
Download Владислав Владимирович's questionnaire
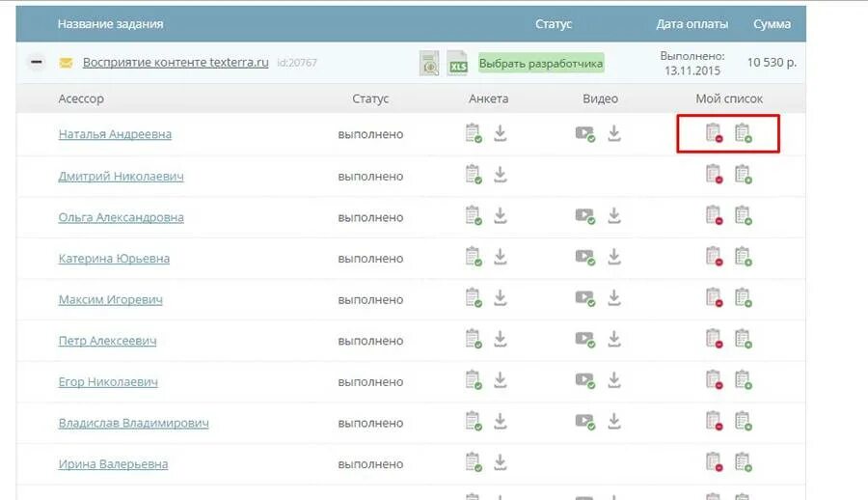click(501, 421)
